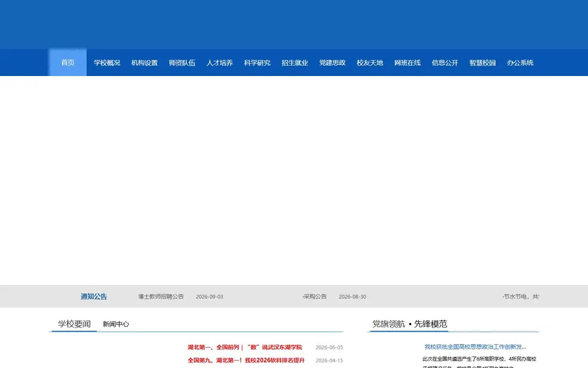Open the 科学研究 menu item
Viewport: 588px width, 368px height.
point(257,63)
